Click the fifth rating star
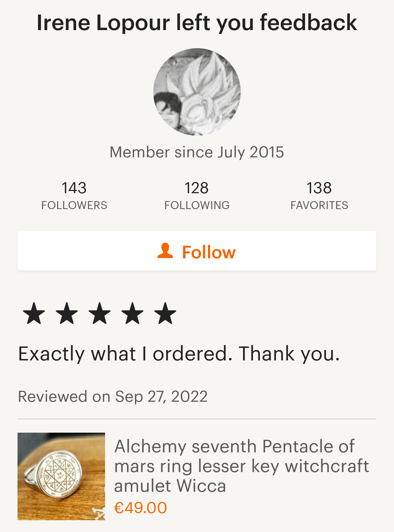 pos(165,313)
